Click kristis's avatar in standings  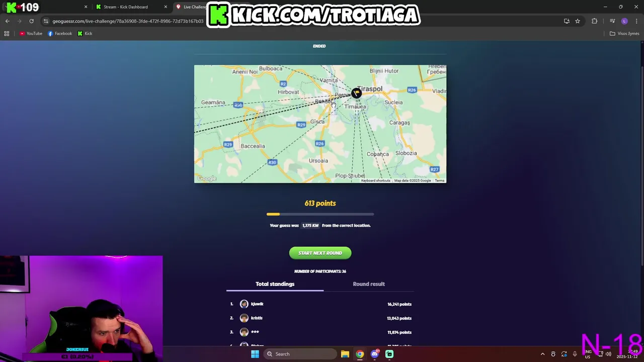(244, 318)
